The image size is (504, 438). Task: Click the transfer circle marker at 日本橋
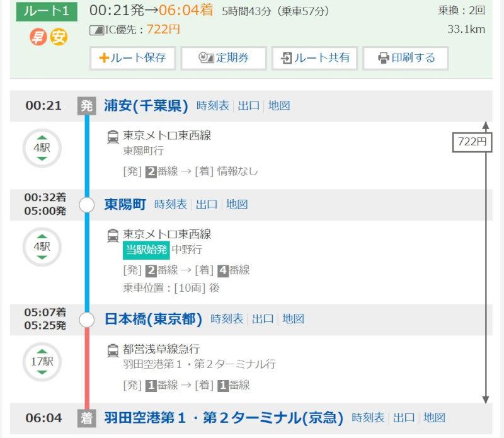tap(87, 320)
